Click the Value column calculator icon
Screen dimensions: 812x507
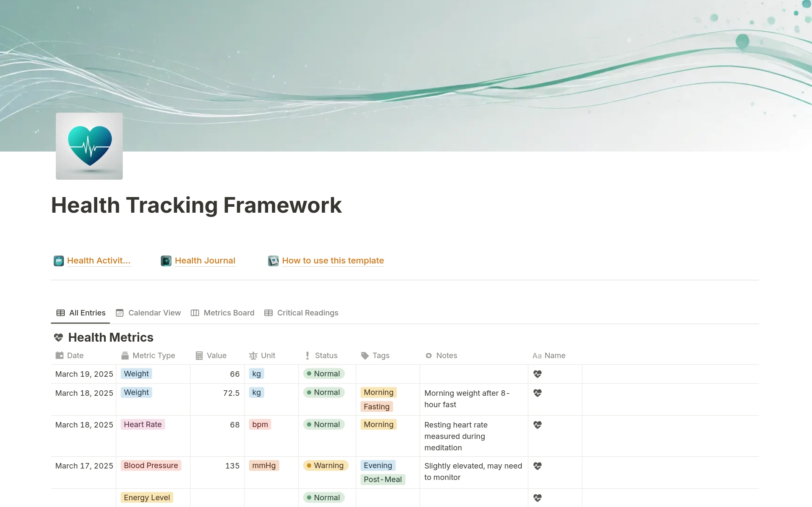[x=199, y=356]
